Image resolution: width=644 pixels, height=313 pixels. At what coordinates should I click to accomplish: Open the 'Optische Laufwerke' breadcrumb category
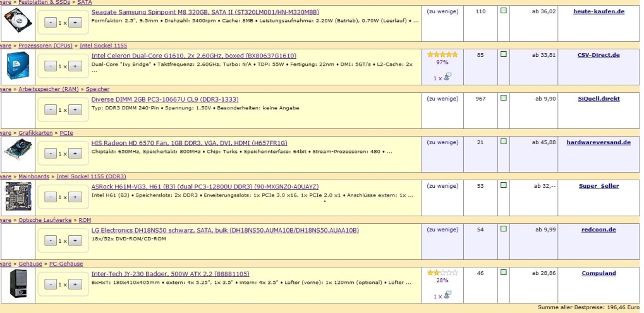(x=45, y=220)
